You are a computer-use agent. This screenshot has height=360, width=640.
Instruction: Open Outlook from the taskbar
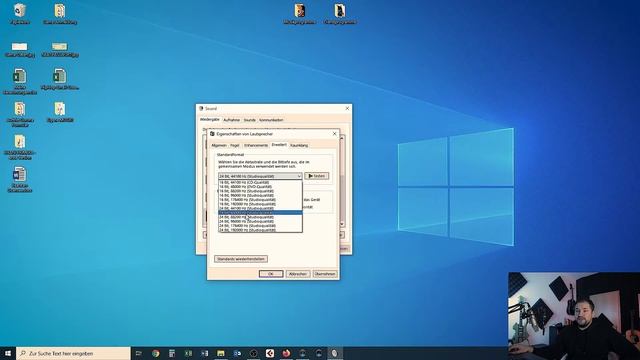point(237,353)
